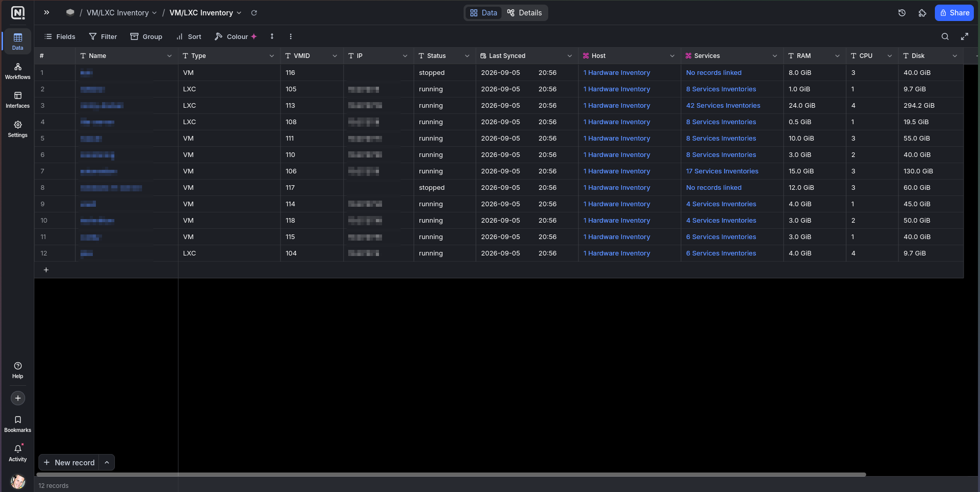This screenshot has width=980, height=492.
Task: Select the Disk cell 294.2 GiB
Action: pyautogui.click(x=931, y=106)
